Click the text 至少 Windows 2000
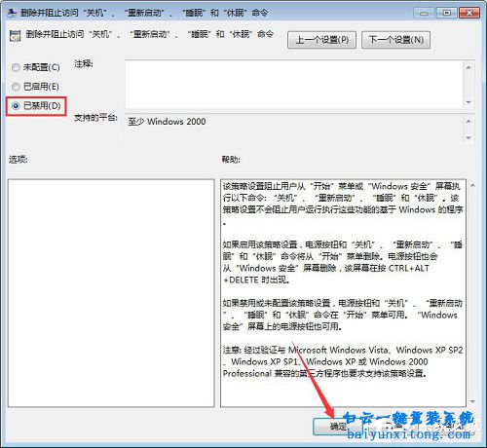Image resolution: width=487 pixels, height=448 pixels. pyautogui.click(x=167, y=122)
